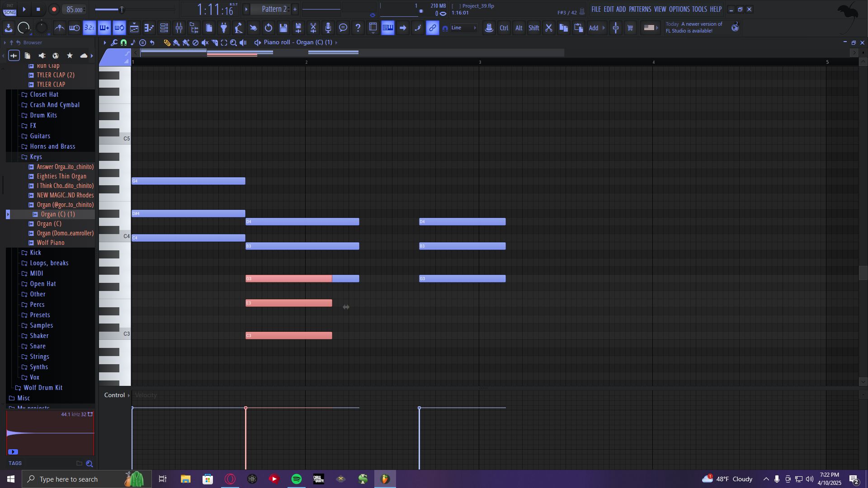Click the main volume slider knob
Image resolution: width=868 pixels, height=488 pixels.
(121, 9)
